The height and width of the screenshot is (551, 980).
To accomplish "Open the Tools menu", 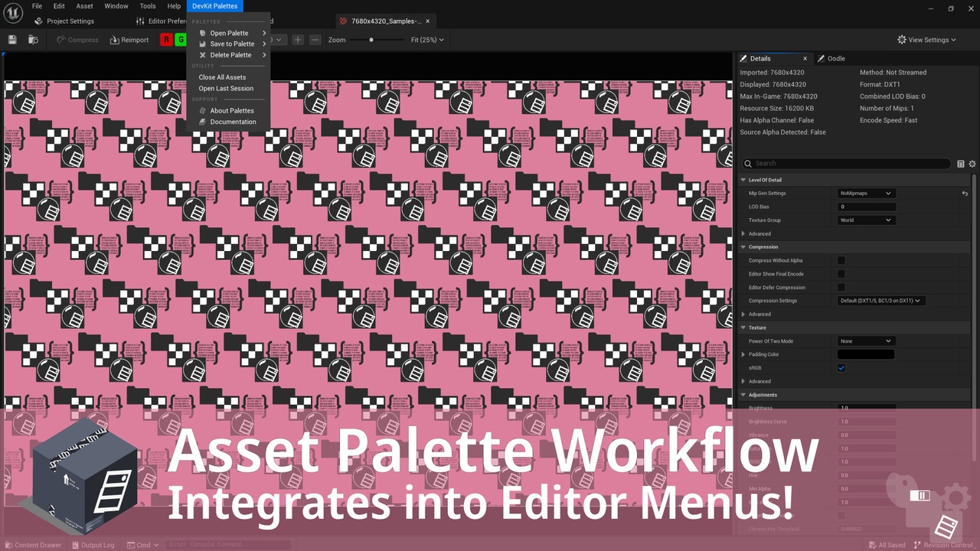I will pos(148,6).
